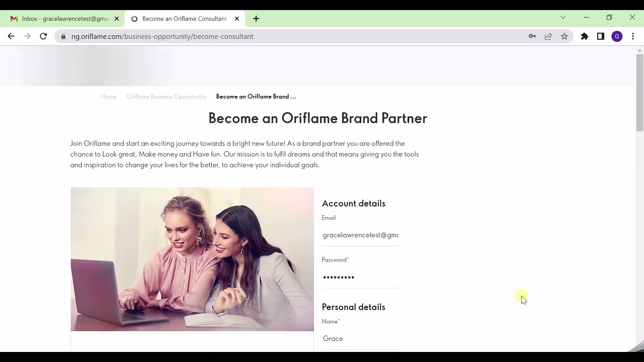
Task: Open Chrome three-dot menu
Action: 633,36
